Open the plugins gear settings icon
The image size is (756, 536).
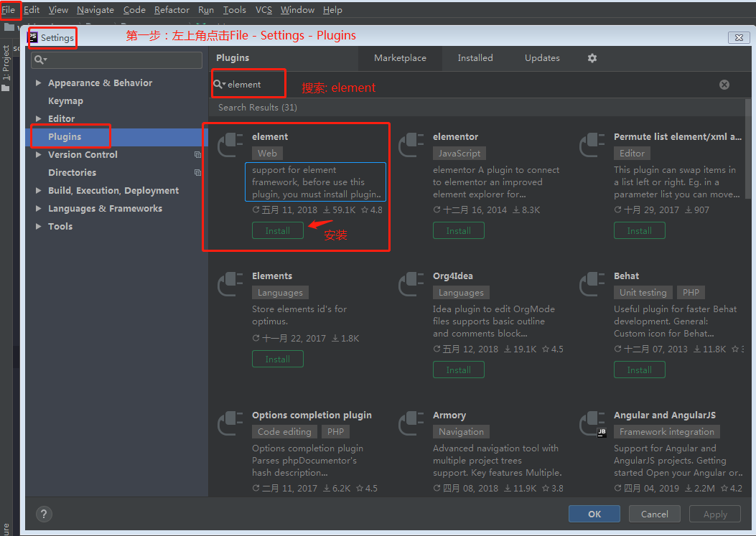tap(592, 58)
